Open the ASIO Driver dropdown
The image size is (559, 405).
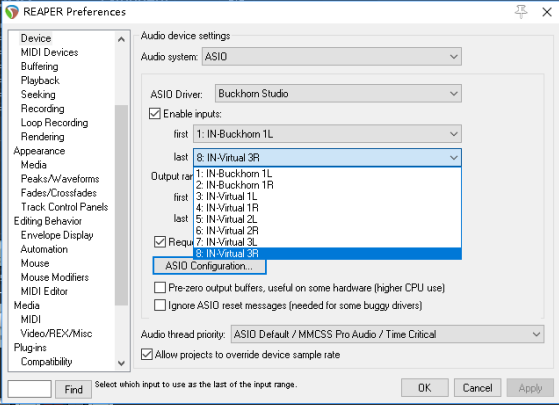tap(338, 93)
